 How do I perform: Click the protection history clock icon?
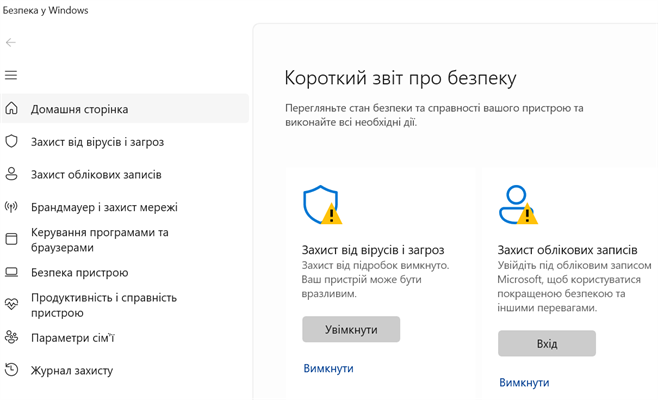point(12,370)
